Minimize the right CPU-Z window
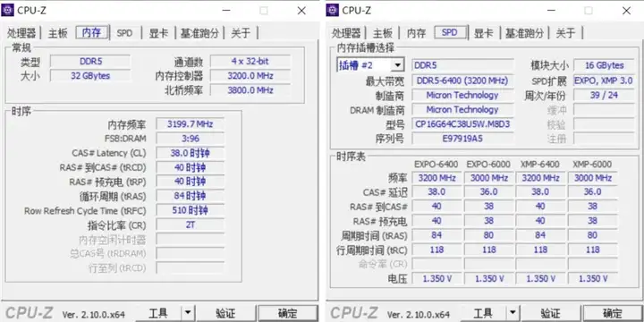 coord(551,11)
